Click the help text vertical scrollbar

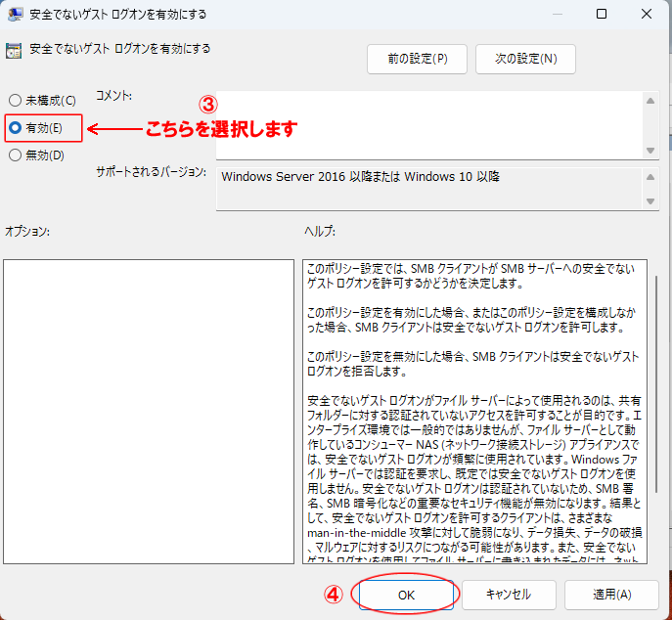(x=655, y=384)
